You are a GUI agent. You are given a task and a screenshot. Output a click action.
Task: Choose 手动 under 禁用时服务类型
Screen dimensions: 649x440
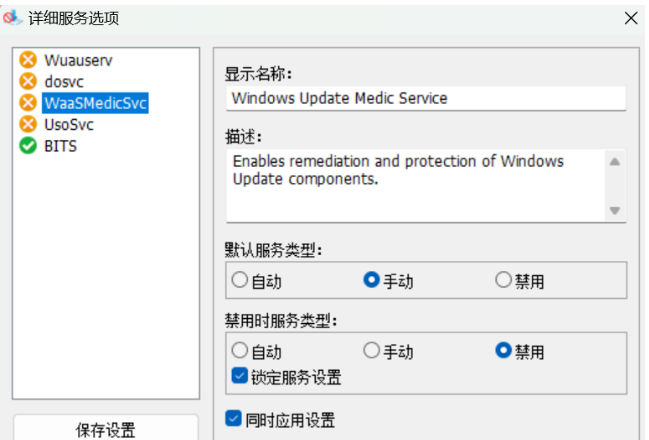[x=371, y=351]
